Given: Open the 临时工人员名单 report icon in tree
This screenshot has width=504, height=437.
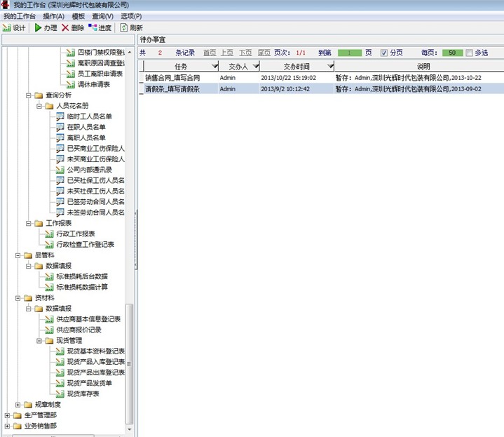Looking at the screenshot, I should 60,116.
